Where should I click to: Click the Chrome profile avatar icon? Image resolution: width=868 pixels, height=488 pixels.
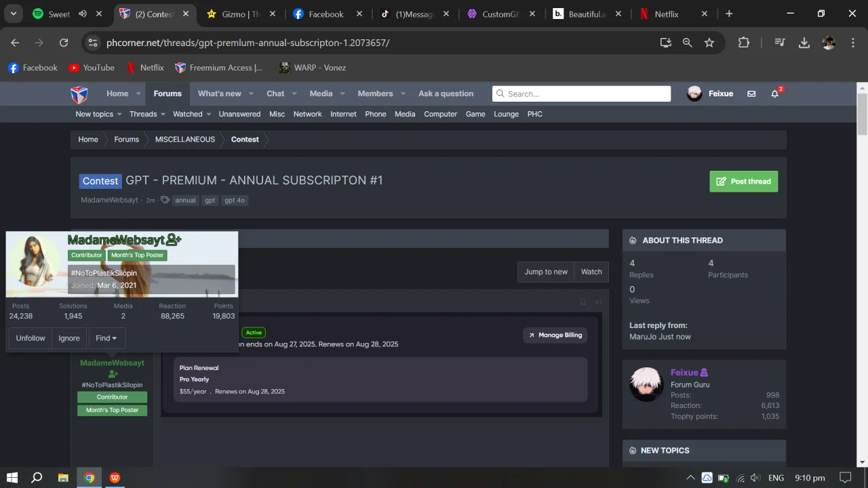click(829, 43)
